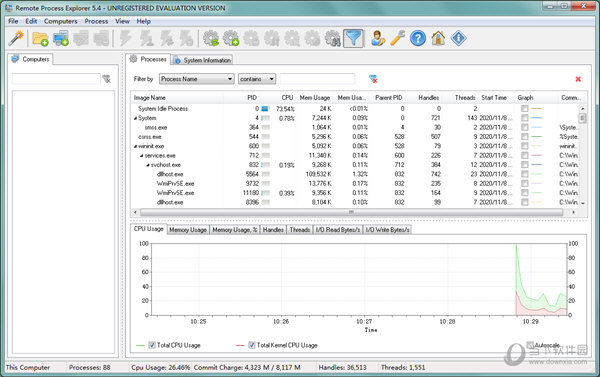This screenshot has width=600, height=377.
Task: Click the vertical scrollbar down arrow
Action: (582, 203)
